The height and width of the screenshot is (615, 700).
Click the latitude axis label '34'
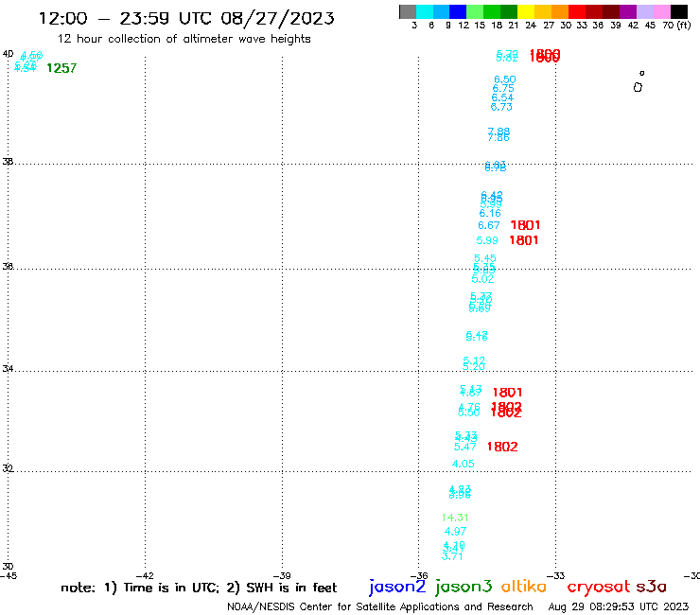coord(8,369)
